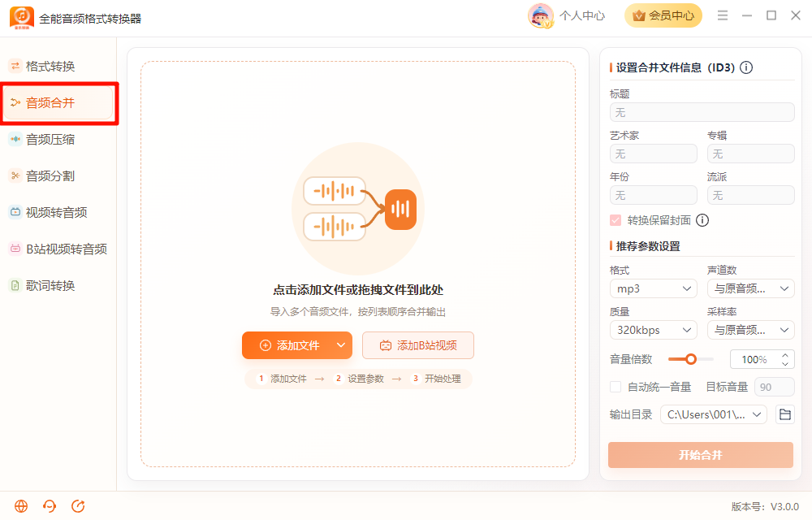812x520 pixels.
Task: Expand the 质量 320kbps dropdown
Action: 653,330
